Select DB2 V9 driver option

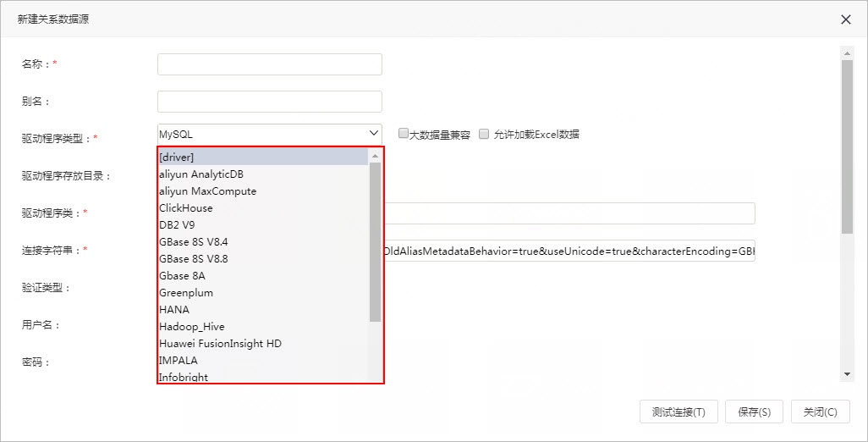coord(263,225)
